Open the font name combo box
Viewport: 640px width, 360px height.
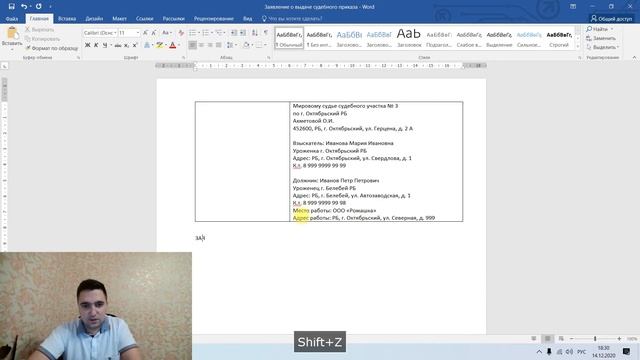100,33
